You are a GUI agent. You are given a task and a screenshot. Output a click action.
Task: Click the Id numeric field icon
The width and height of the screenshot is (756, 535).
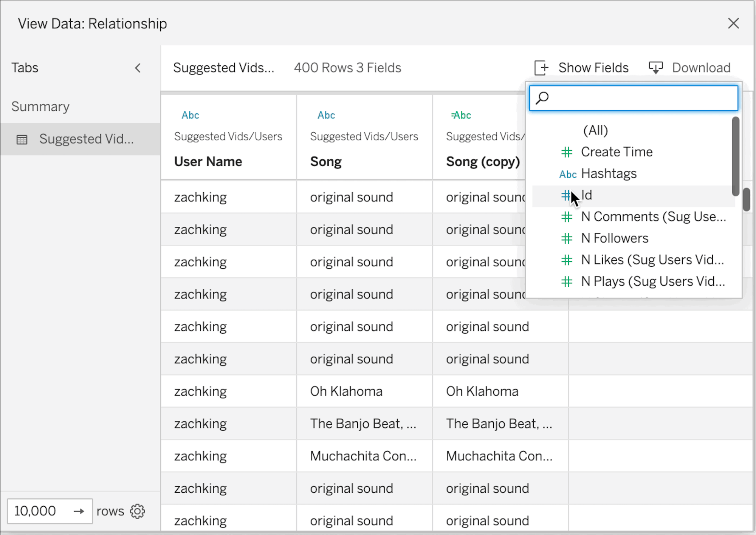coord(567,195)
